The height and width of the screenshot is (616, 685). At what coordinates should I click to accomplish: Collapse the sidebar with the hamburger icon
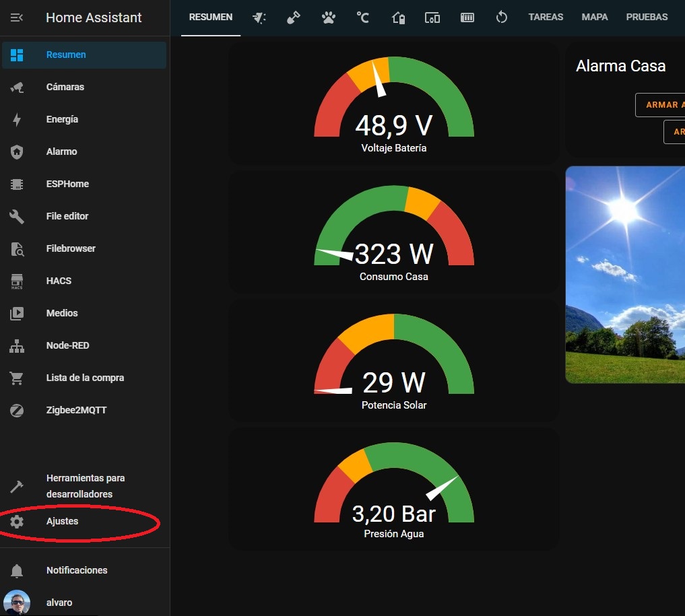(17, 18)
